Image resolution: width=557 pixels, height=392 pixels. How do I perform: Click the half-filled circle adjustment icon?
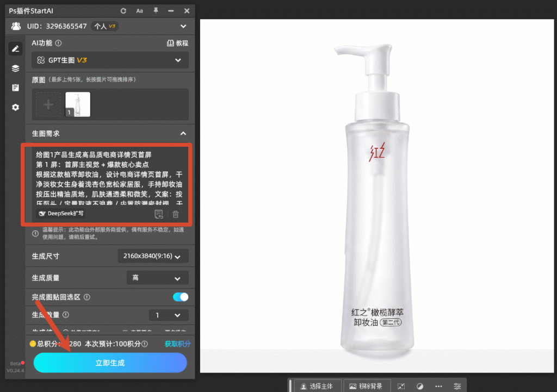[x=420, y=387]
